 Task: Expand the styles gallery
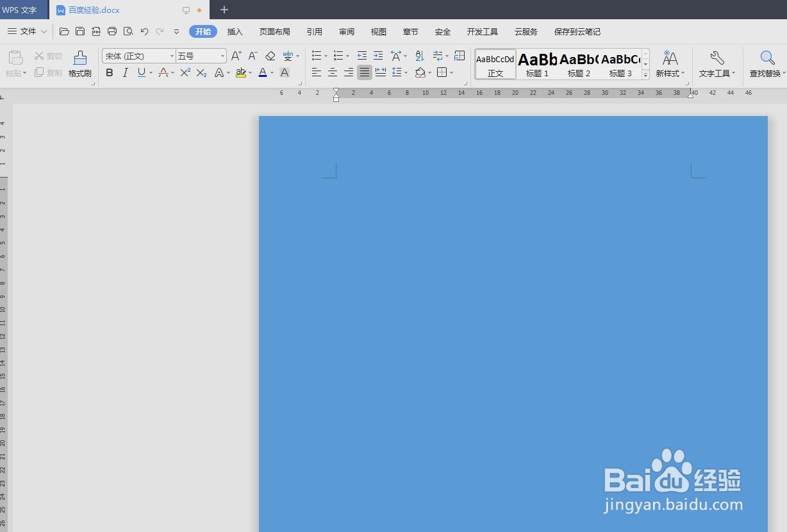tap(645, 74)
